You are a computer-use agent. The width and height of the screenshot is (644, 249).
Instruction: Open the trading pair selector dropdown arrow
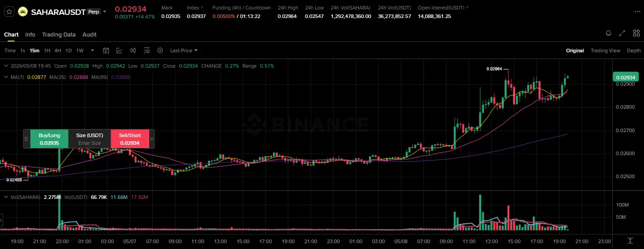[105, 12]
